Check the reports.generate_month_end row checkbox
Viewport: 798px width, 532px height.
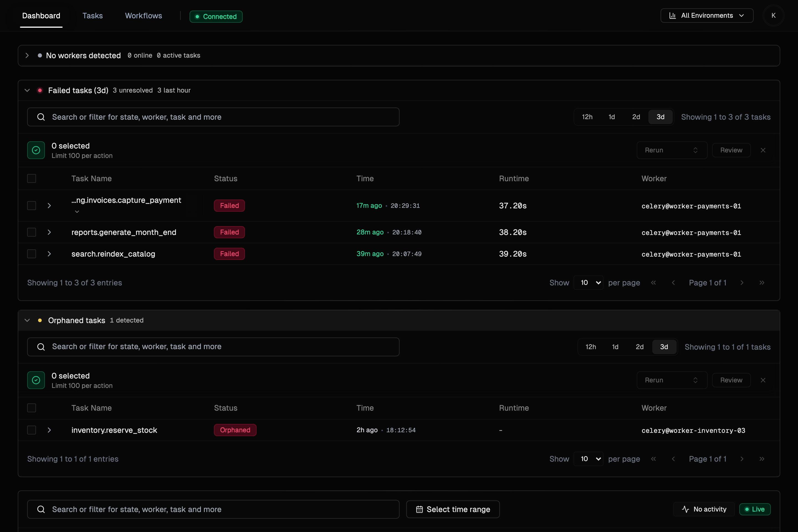(x=32, y=232)
